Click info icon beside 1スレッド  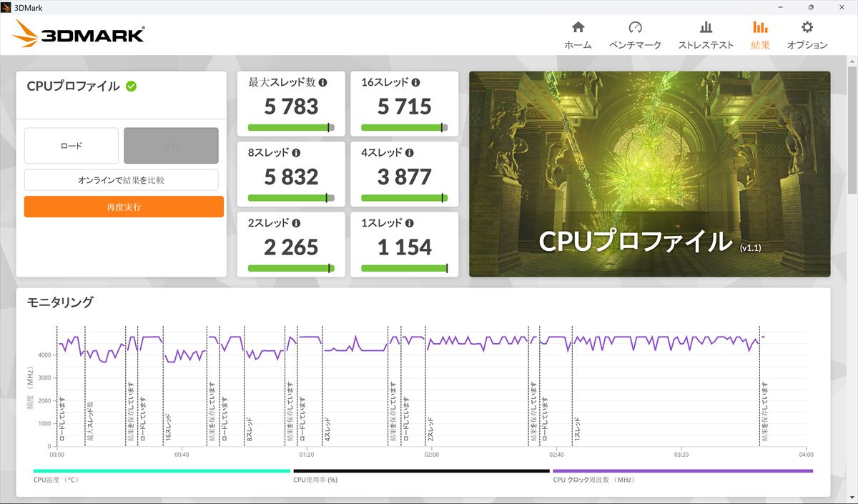coord(410,223)
